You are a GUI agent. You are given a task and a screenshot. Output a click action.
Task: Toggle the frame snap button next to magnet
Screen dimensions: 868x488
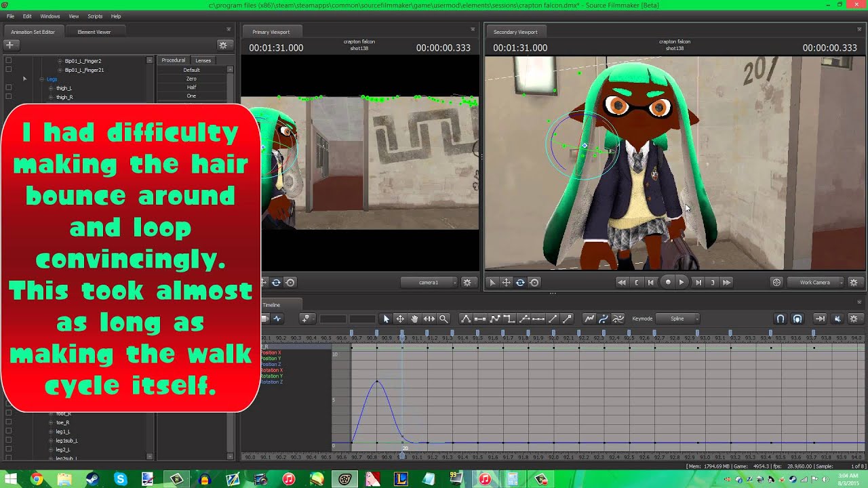(x=797, y=319)
